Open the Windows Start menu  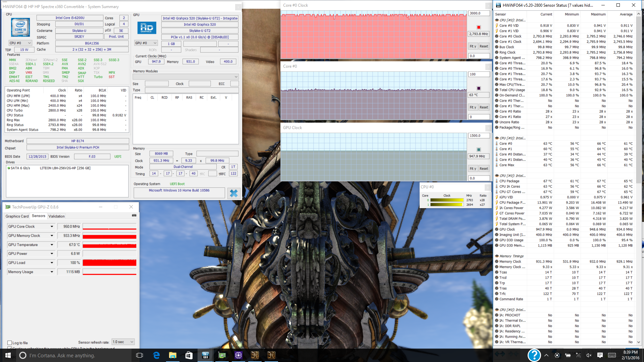8,355
